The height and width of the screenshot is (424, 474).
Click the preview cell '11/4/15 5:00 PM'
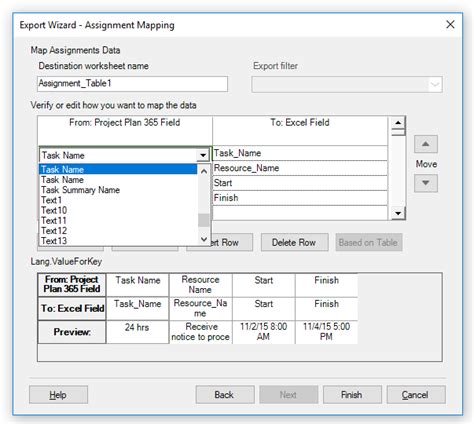coord(326,332)
